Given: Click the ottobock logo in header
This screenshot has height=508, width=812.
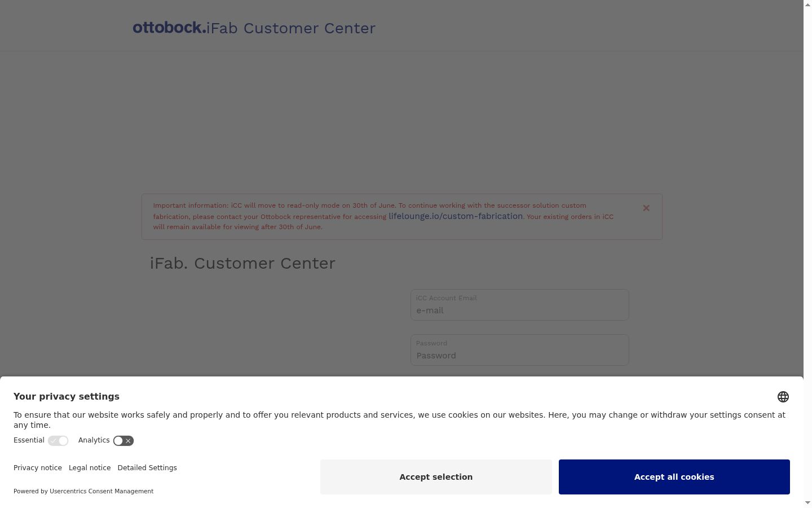Looking at the screenshot, I should [x=169, y=28].
